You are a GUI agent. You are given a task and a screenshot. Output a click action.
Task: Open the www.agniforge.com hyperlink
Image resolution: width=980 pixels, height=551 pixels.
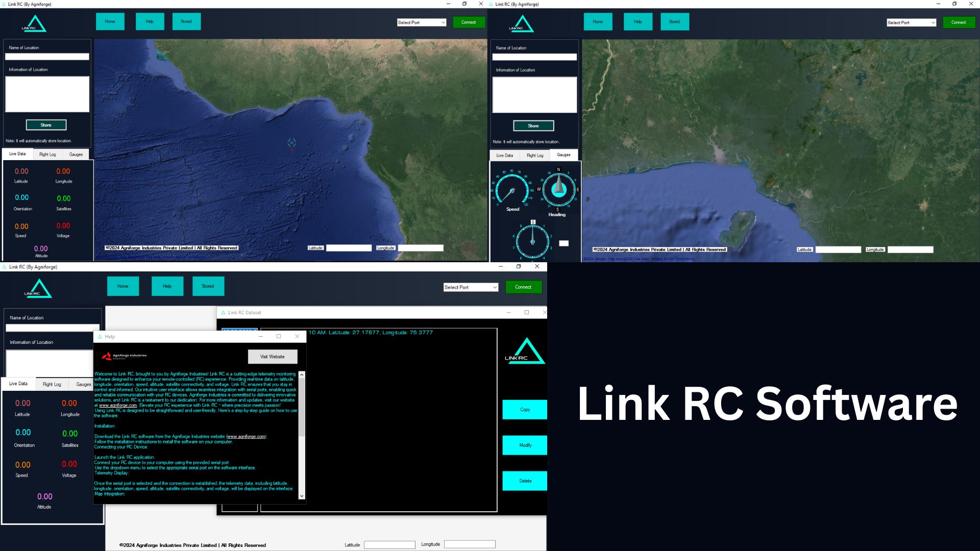click(x=118, y=405)
